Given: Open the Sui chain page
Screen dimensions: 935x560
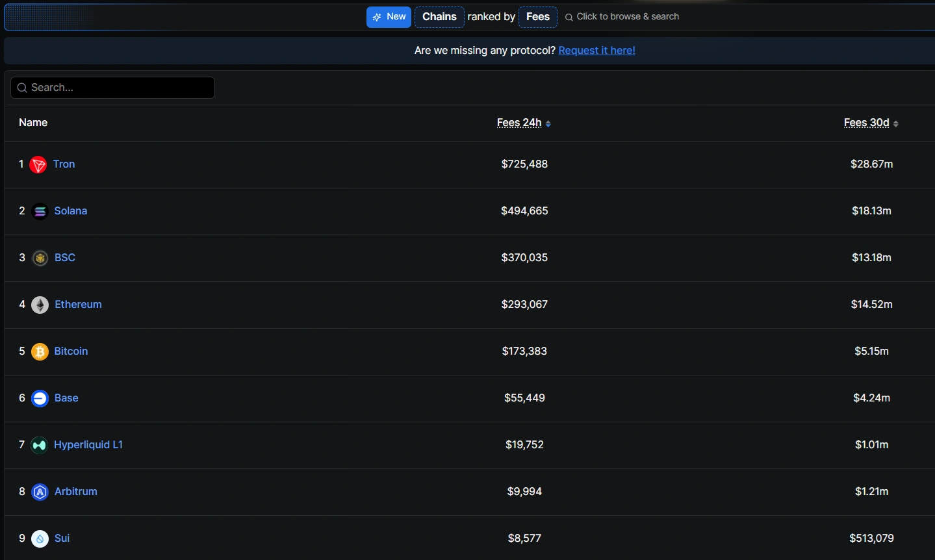Looking at the screenshot, I should click(x=62, y=539).
